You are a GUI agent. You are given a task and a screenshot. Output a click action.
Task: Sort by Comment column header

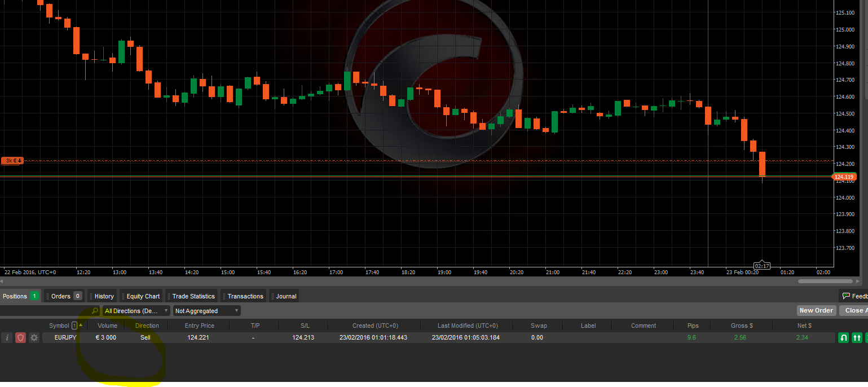[x=644, y=326]
